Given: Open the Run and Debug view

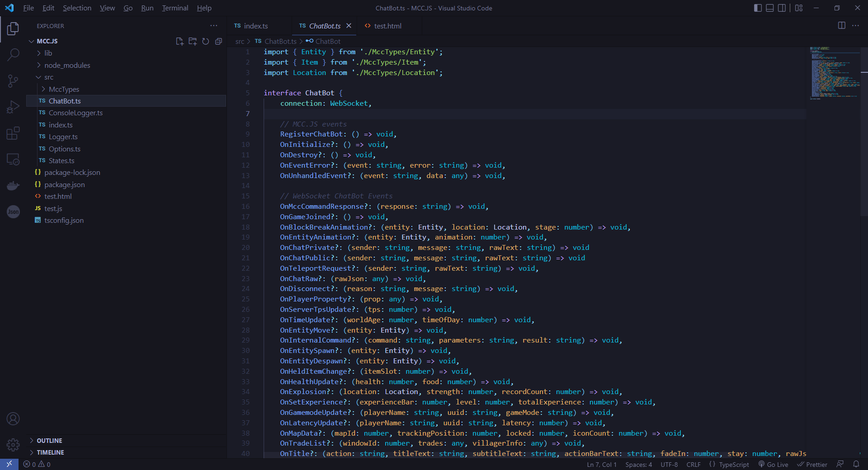Looking at the screenshot, I should [13, 107].
